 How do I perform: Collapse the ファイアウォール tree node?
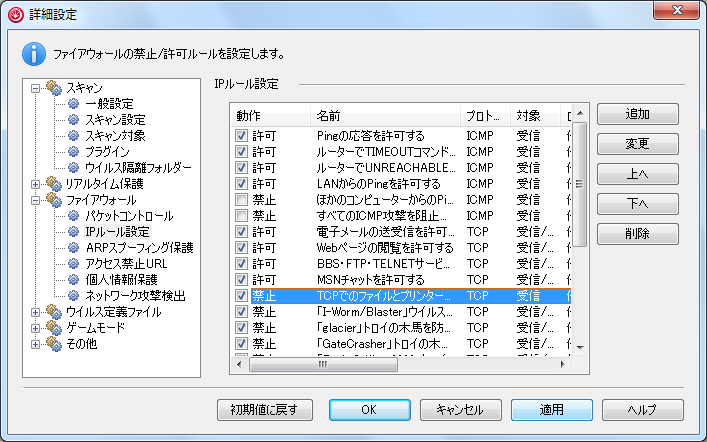37,199
